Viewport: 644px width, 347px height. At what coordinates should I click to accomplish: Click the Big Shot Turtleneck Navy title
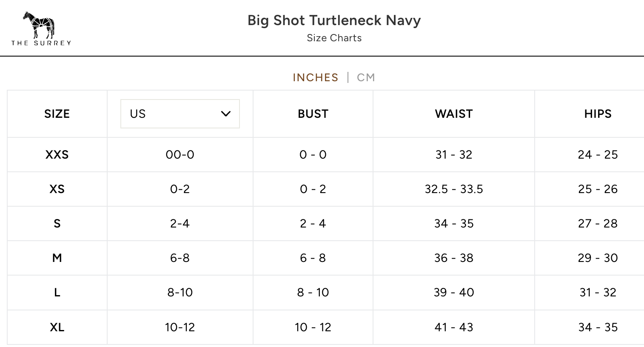point(334,20)
